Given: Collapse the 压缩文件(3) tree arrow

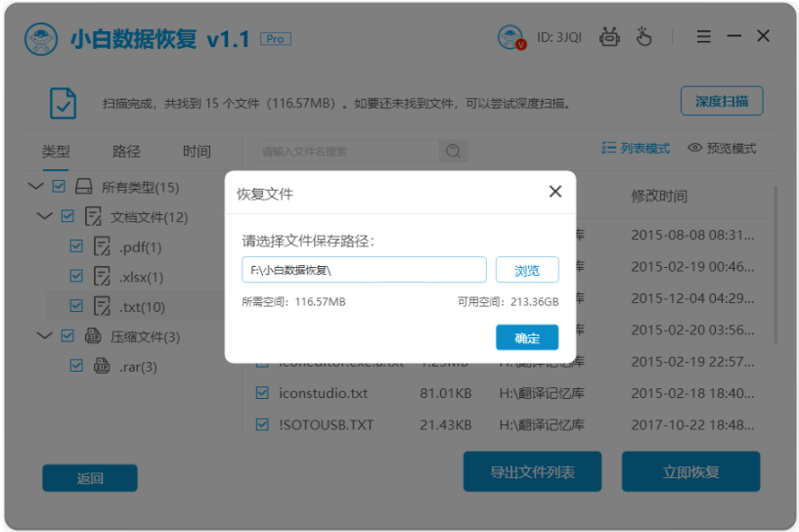Looking at the screenshot, I should 45,335.
